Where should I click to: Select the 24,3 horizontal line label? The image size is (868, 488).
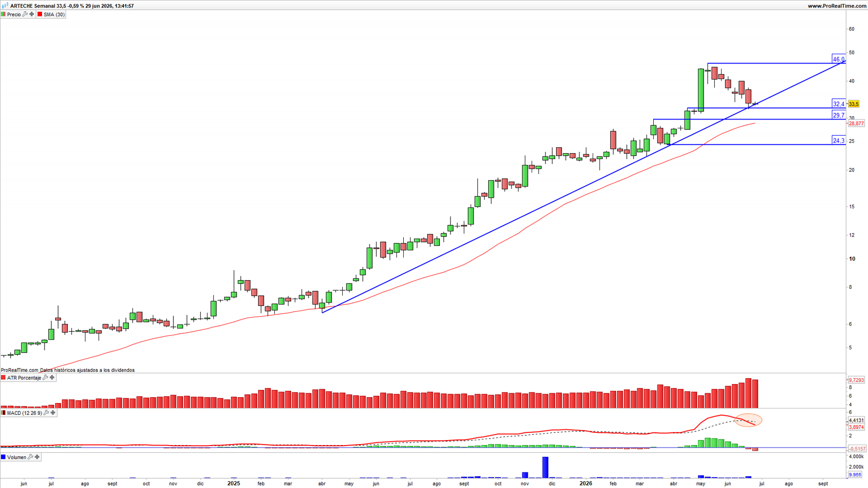[839, 141]
